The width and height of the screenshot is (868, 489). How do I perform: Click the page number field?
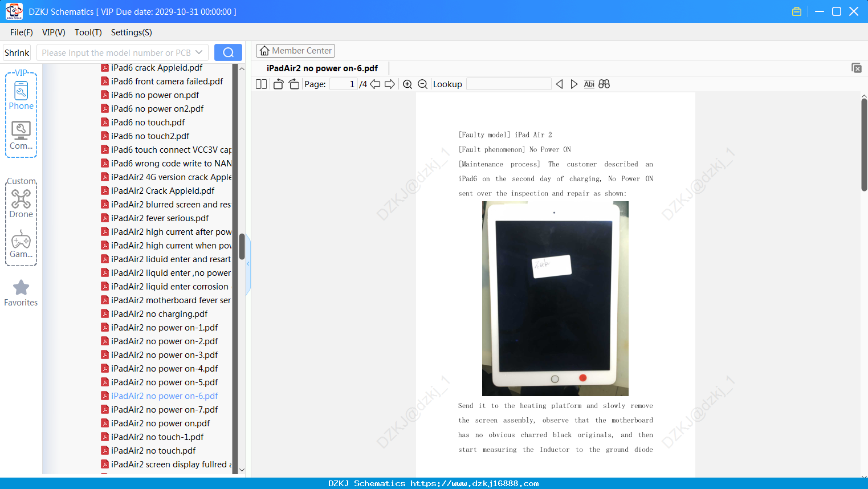point(343,84)
